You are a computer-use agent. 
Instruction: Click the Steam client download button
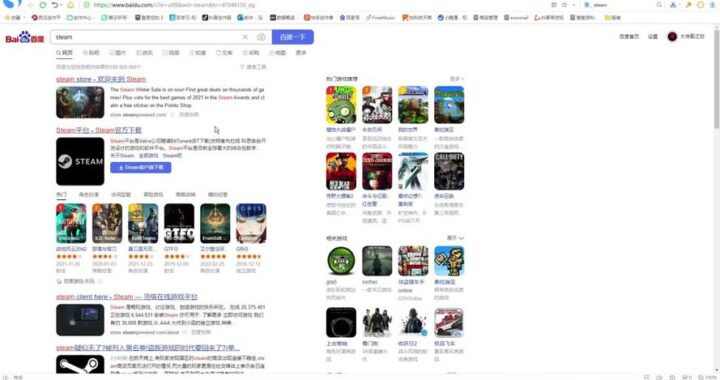[x=141, y=168]
